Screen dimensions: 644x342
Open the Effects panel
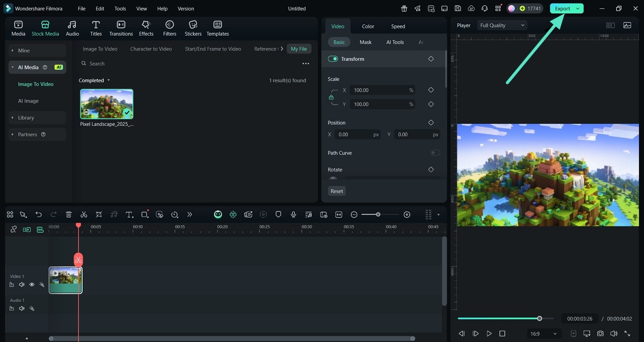click(146, 28)
